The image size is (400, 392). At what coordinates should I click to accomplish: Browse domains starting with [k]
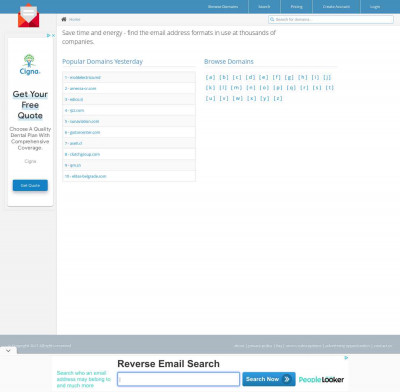210,88
